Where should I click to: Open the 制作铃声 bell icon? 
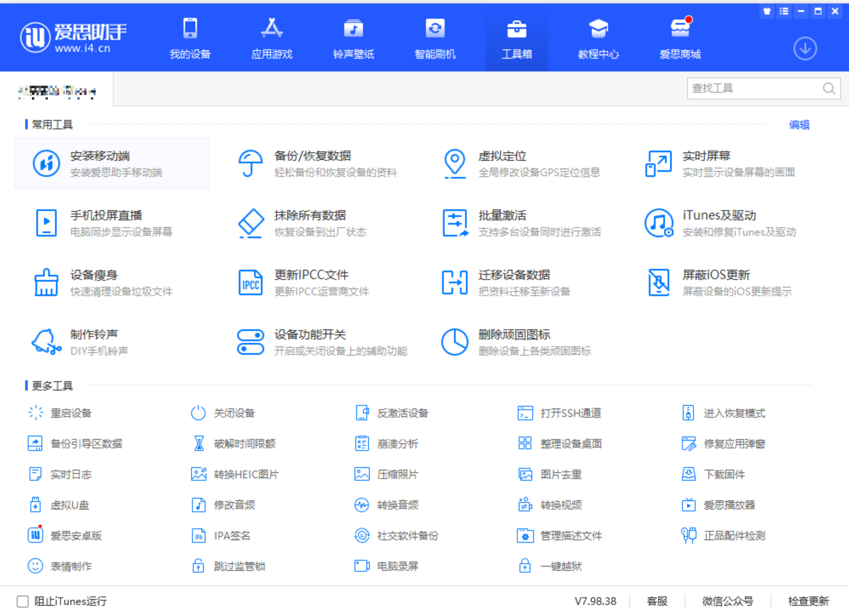(47, 342)
